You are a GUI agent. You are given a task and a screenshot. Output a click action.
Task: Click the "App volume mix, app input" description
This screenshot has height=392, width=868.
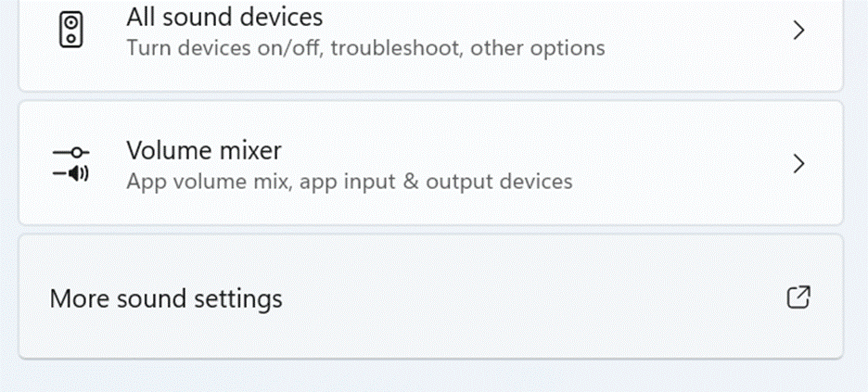tap(278, 181)
